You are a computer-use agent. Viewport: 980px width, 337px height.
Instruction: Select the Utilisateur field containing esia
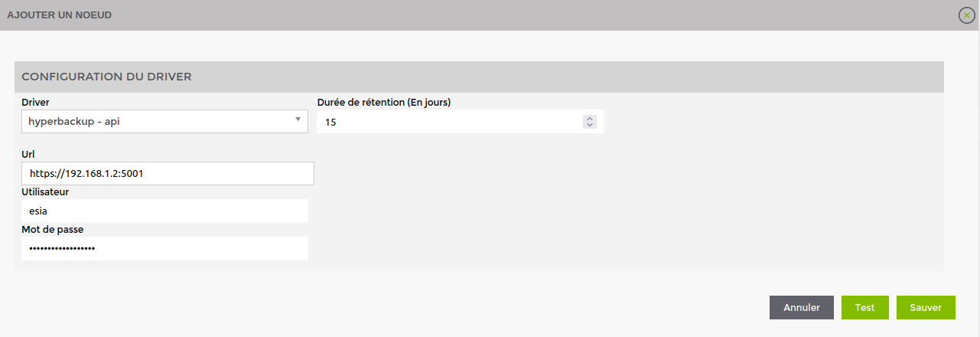tap(164, 211)
